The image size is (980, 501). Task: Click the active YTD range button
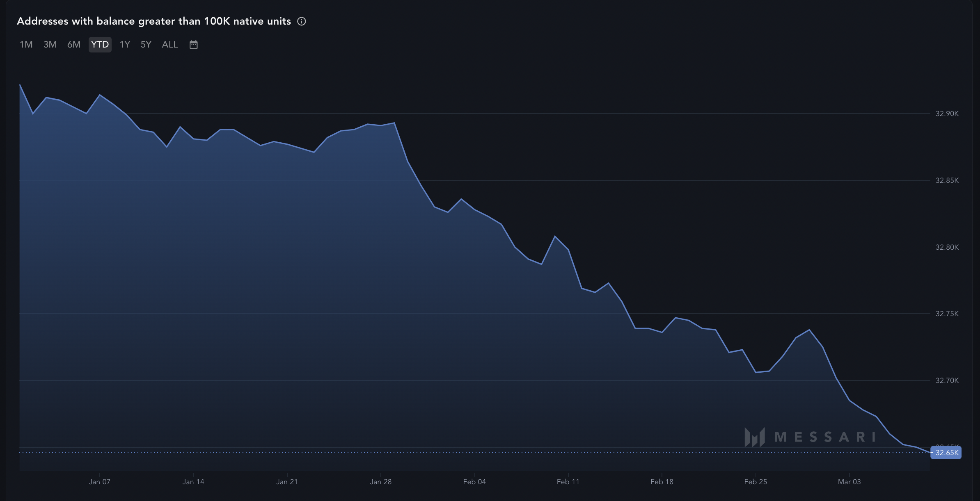click(x=100, y=45)
